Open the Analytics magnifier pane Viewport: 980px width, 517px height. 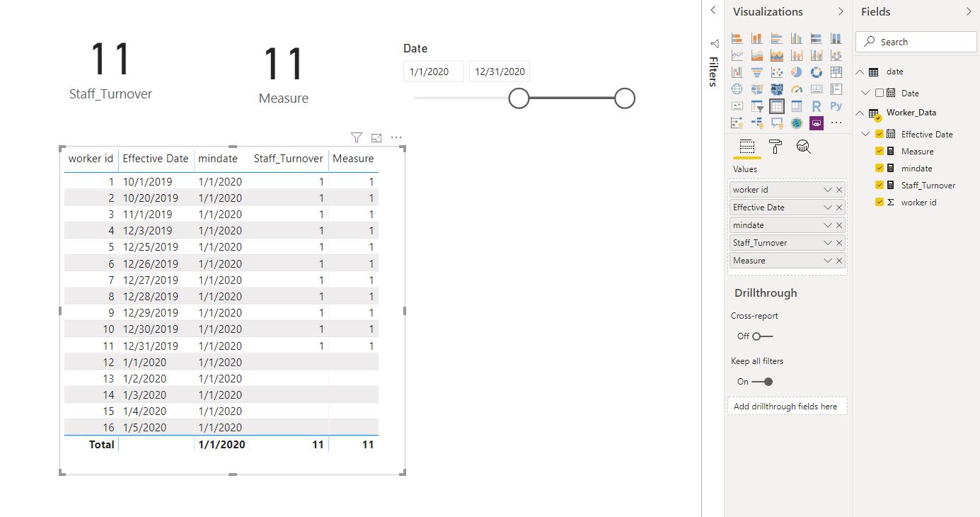(803, 147)
